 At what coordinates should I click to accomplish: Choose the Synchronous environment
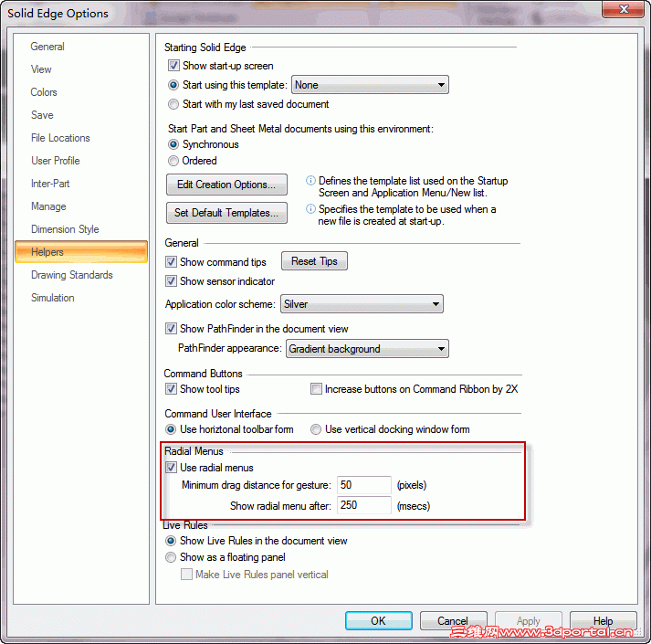[x=173, y=144]
